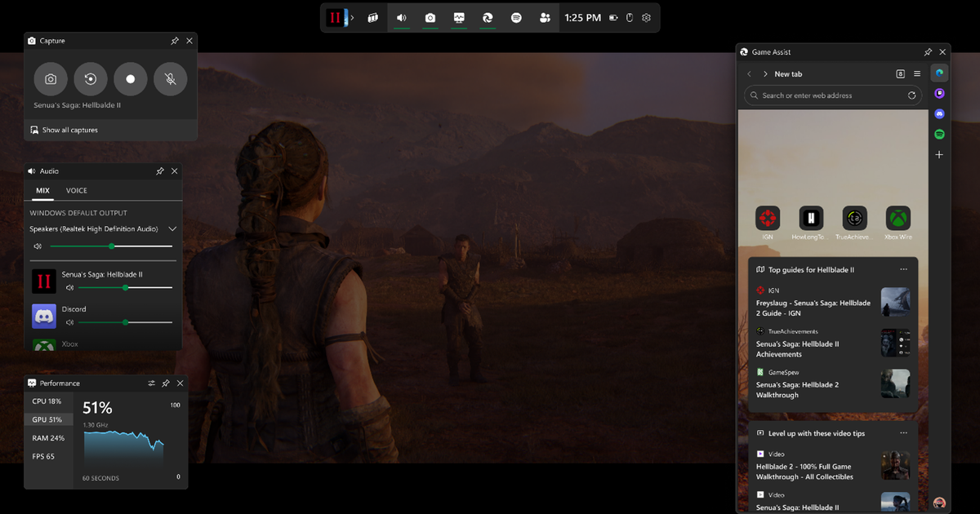
Task: Open Twitch in the Game Assist sidebar
Action: pyautogui.click(x=939, y=93)
